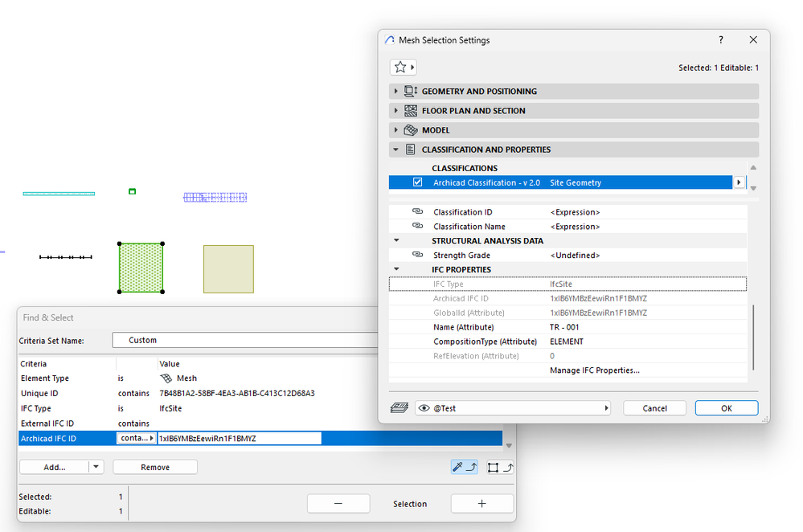Select the IFC Type criteria row
This screenshot has width=803, height=532.
pos(260,408)
